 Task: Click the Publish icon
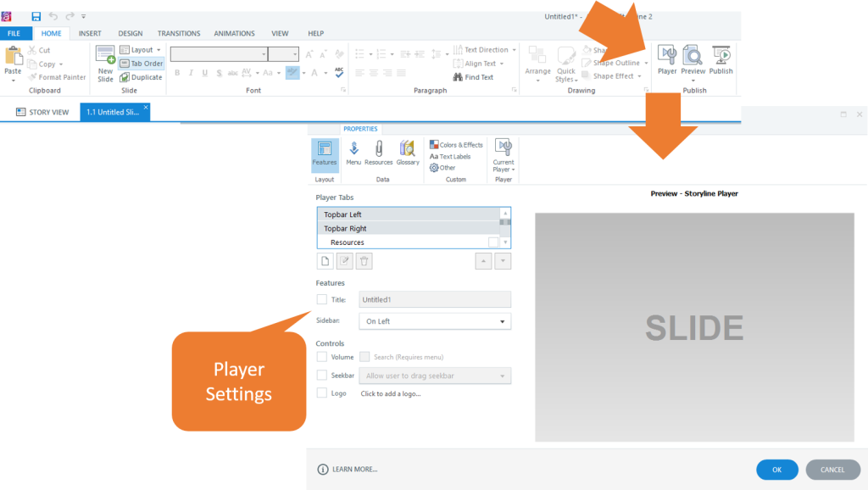(x=721, y=60)
